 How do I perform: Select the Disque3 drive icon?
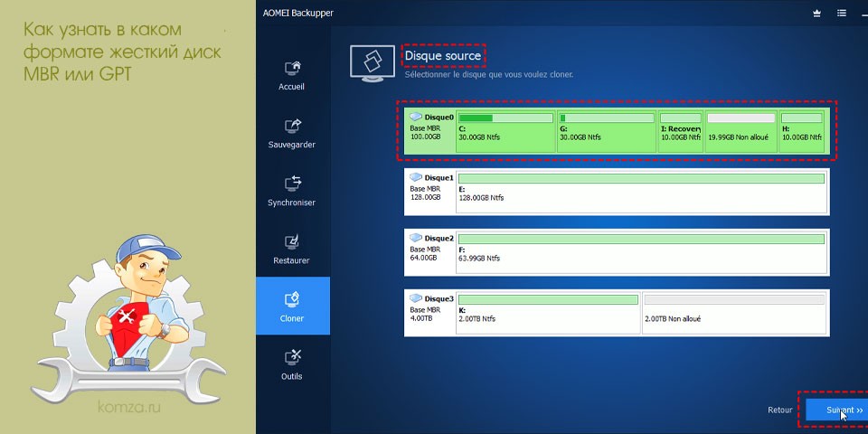point(416,298)
